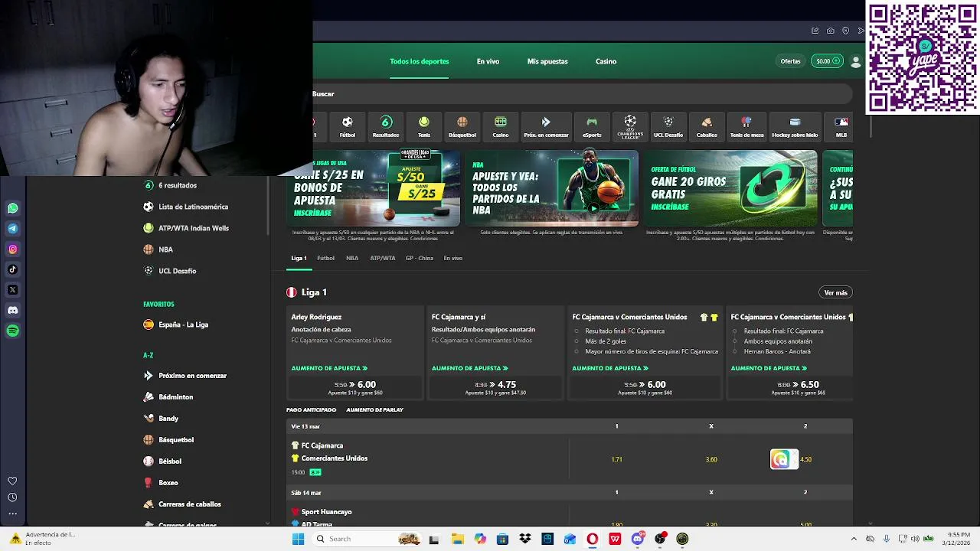Click the Opera icon in the taskbar

593,539
